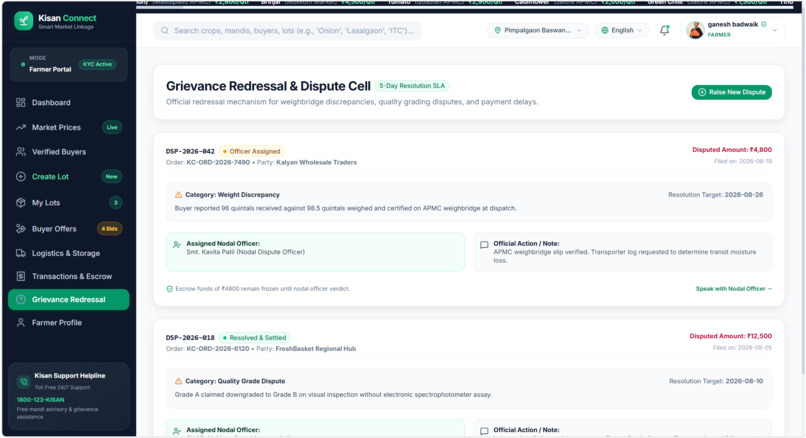This screenshot has width=806, height=438.
Task: Click ganesh badwaik profile avatar
Action: [695, 30]
